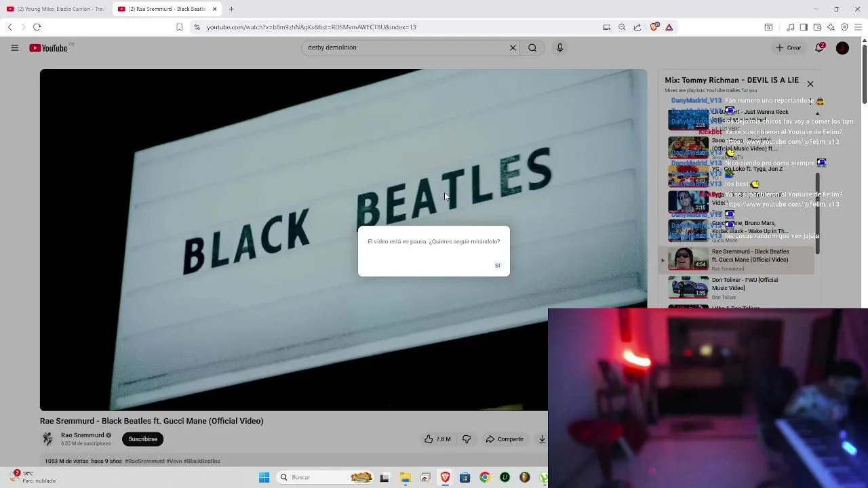Open Leo AI sparkle icon
868x488 pixels.
(x=831, y=27)
